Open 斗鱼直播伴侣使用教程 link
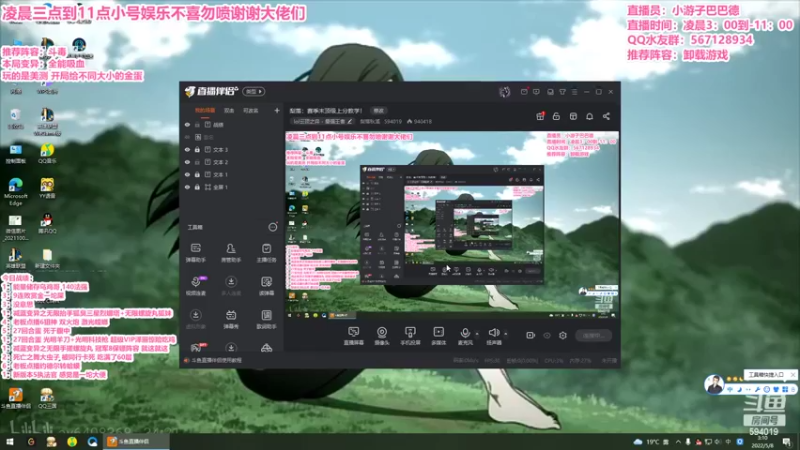Image resolution: width=800 pixels, height=450 pixels. coord(216,360)
